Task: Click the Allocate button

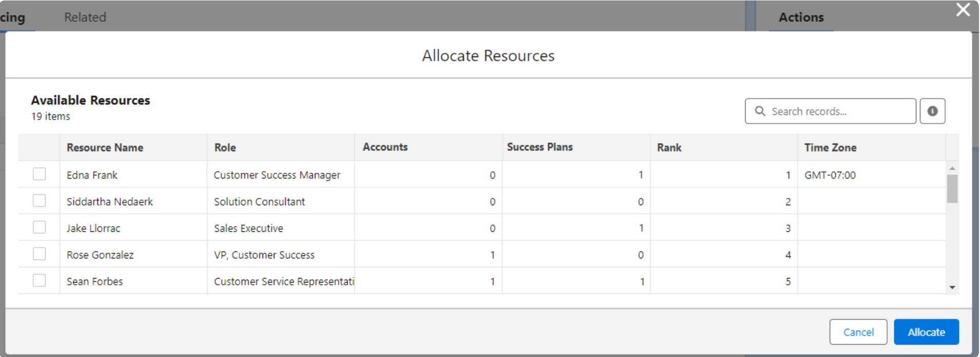Action: click(926, 332)
